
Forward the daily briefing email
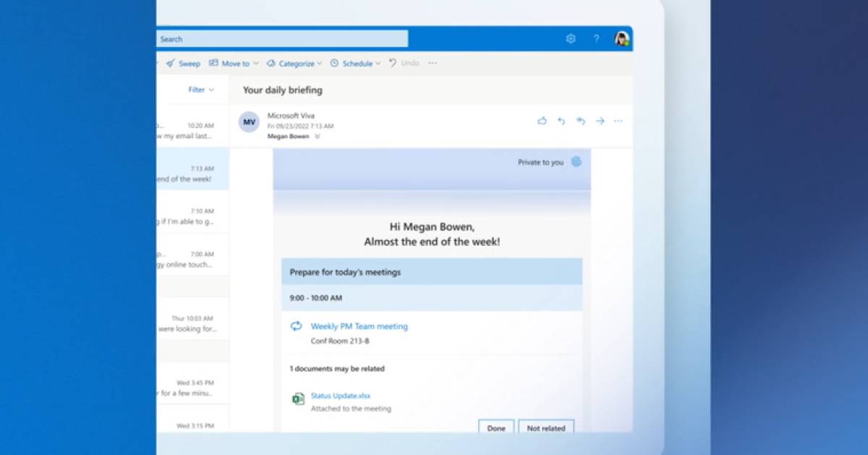click(600, 122)
